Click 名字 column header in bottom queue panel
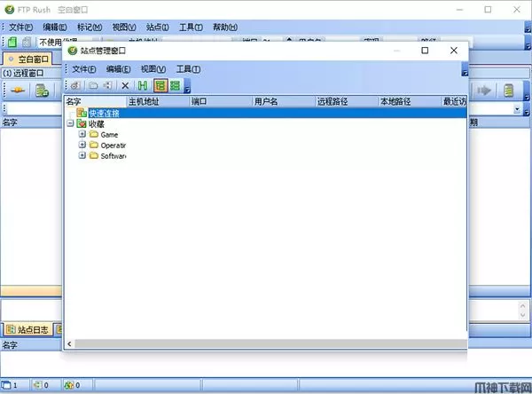Viewport: 532px width, 394px height. 31,345
